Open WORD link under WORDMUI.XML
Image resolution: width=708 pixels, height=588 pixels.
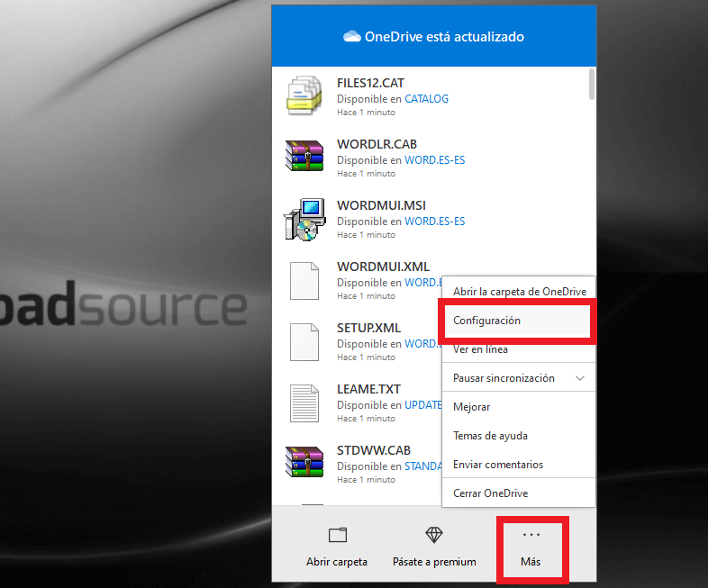coord(422,283)
